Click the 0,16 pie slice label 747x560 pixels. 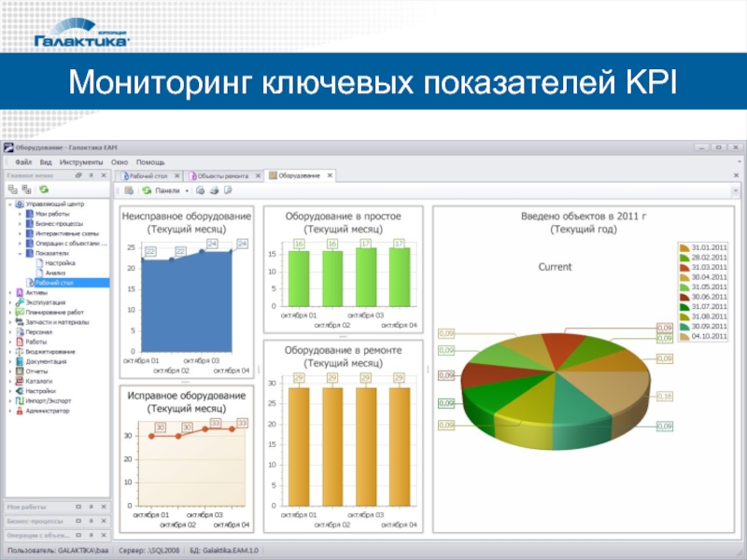coord(665,396)
